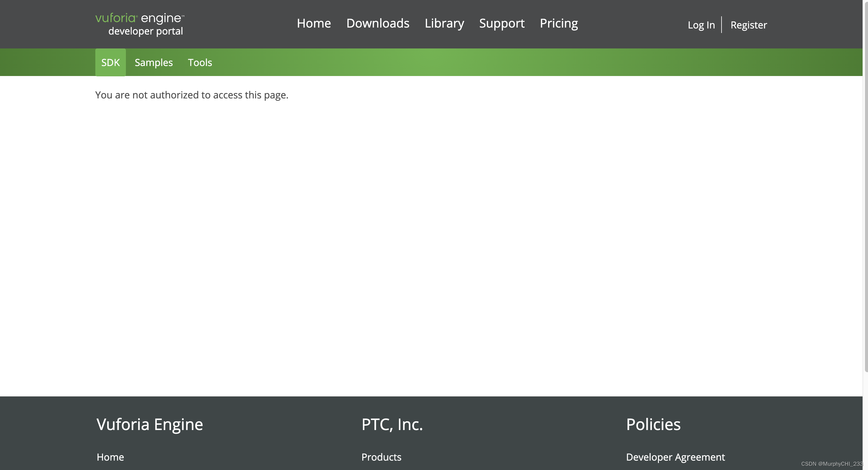Open the Tools tab
The image size is (868, 470).
[200, 62]
